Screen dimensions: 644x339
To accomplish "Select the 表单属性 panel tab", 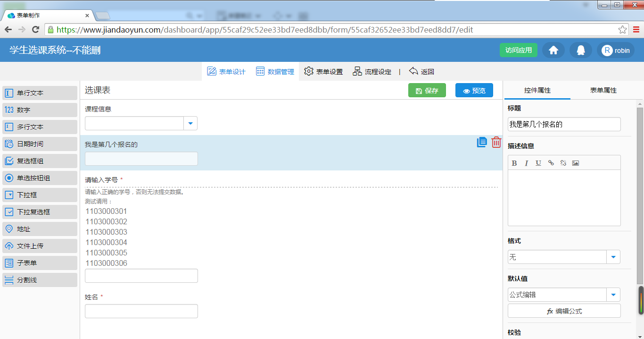I will [603, 90].
